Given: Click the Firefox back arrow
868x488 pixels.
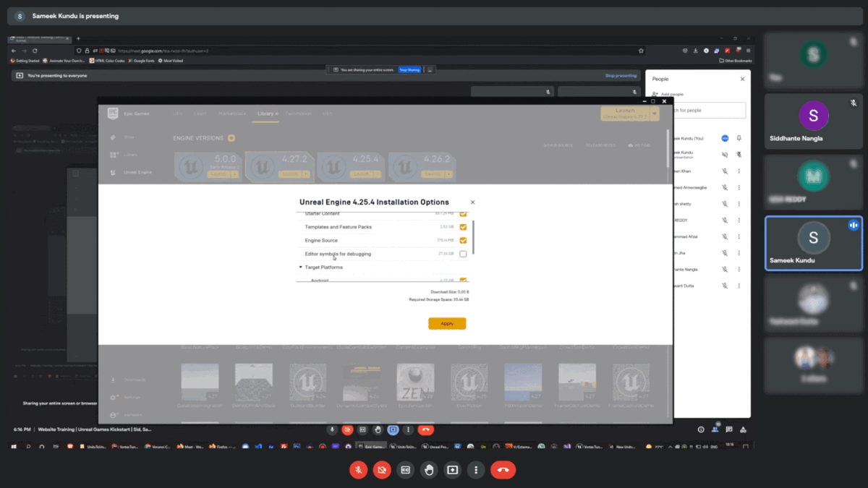Looking at the screenshot, I should click(x=14, y=51).
